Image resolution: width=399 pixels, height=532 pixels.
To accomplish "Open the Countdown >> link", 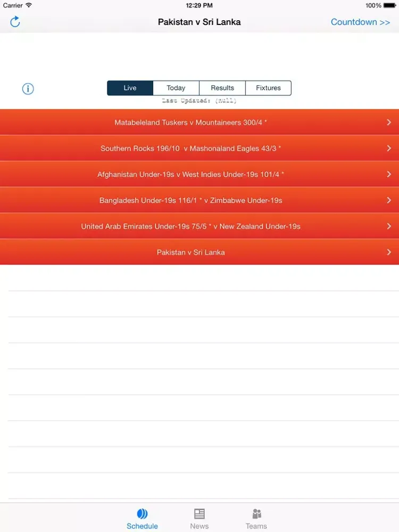I will coord(360,22).
